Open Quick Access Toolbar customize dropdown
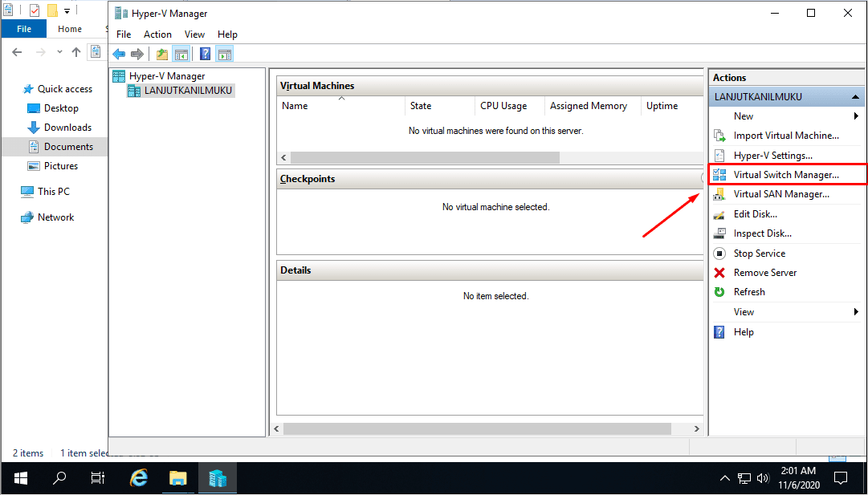868x495 pixels. tap(67, 11)
